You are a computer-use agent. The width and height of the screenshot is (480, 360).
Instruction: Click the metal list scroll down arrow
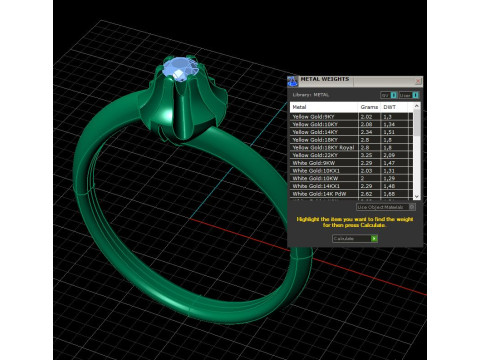[416, 197]
